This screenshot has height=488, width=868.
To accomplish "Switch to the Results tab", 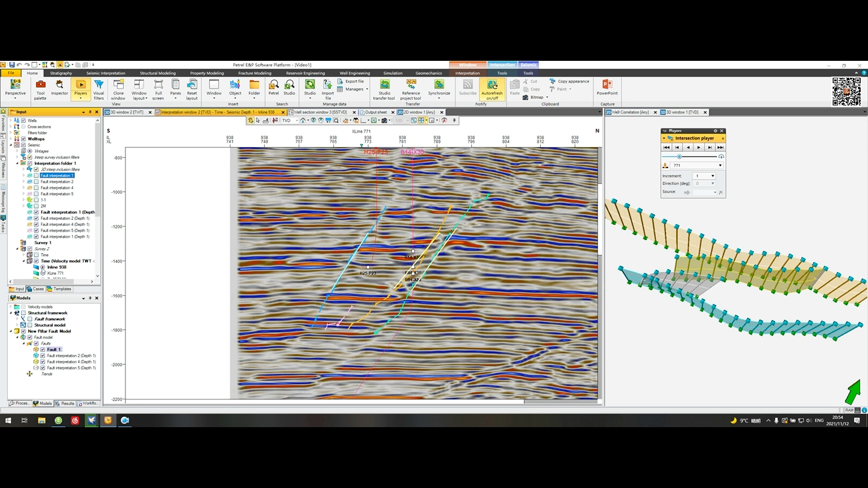I will tap(65, 404).
